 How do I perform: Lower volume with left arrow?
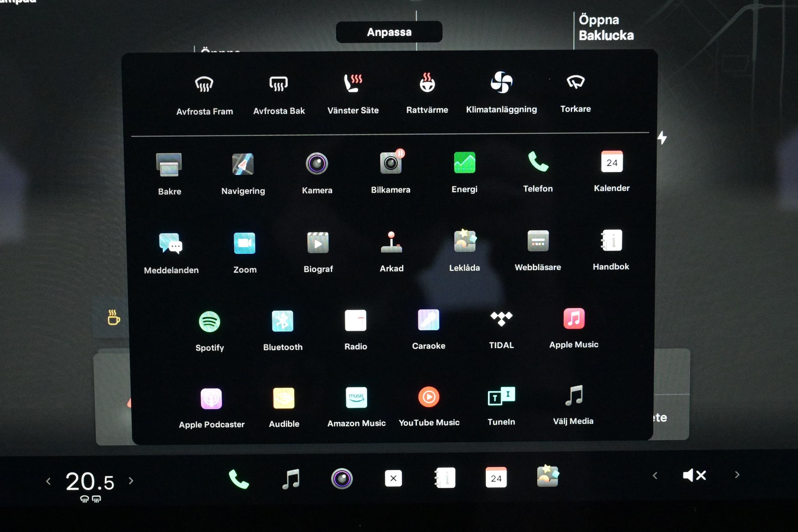coord(655,476)
